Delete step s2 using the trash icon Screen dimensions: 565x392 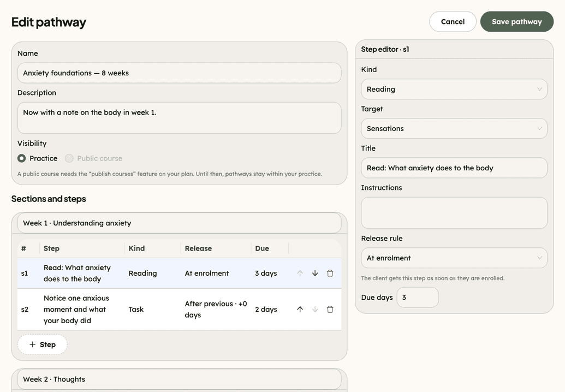(330, 309)
